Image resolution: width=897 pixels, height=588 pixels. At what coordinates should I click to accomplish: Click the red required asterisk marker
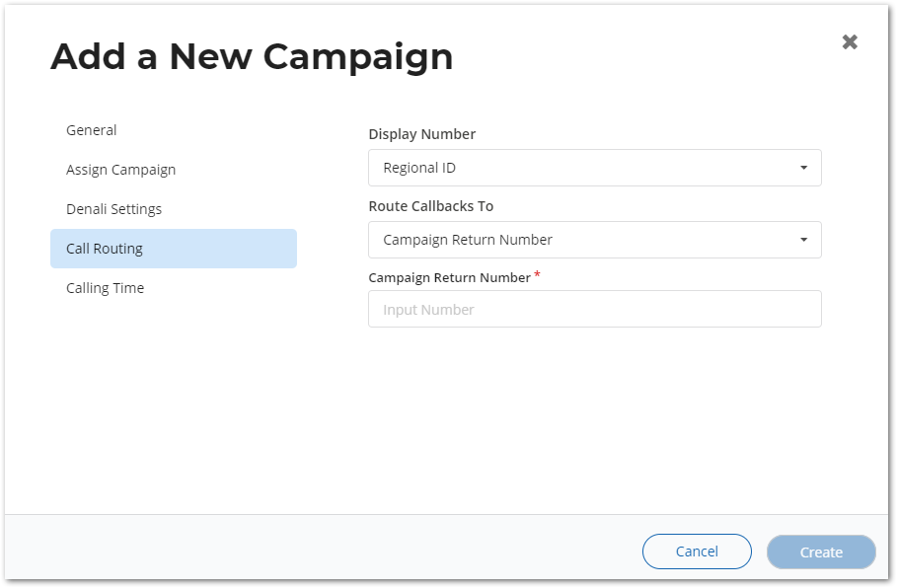(x=537, y=275)
